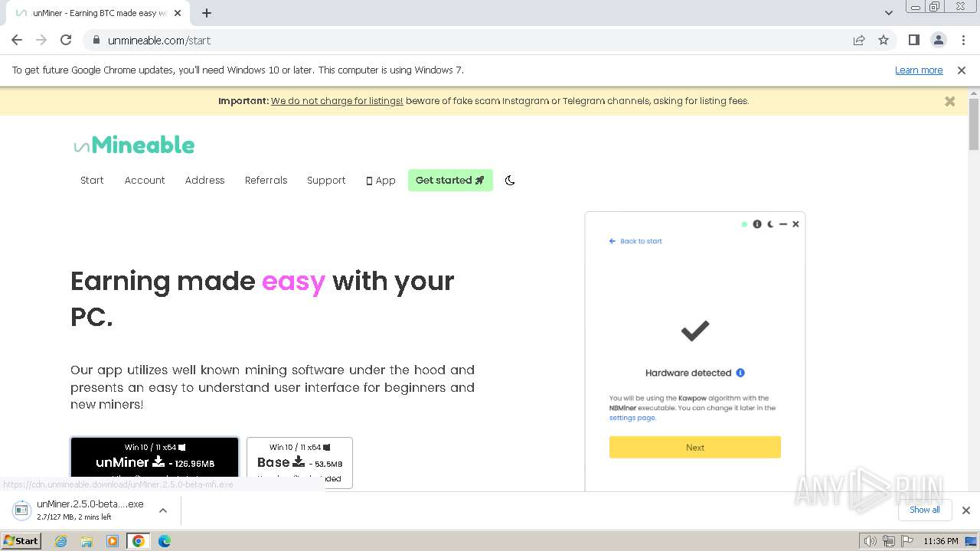Open Chrome three-dot menu
Screen dimensions: 980x551
tap(963, 40)
